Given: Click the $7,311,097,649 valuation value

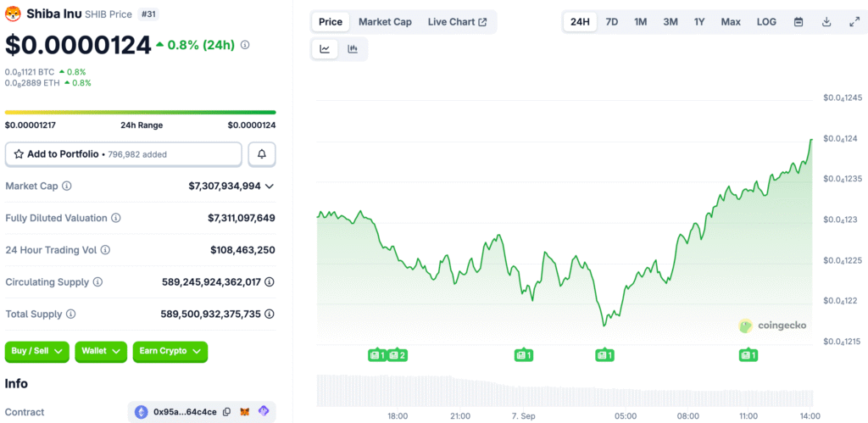Looking at the screenshot, I should [242, 218].
